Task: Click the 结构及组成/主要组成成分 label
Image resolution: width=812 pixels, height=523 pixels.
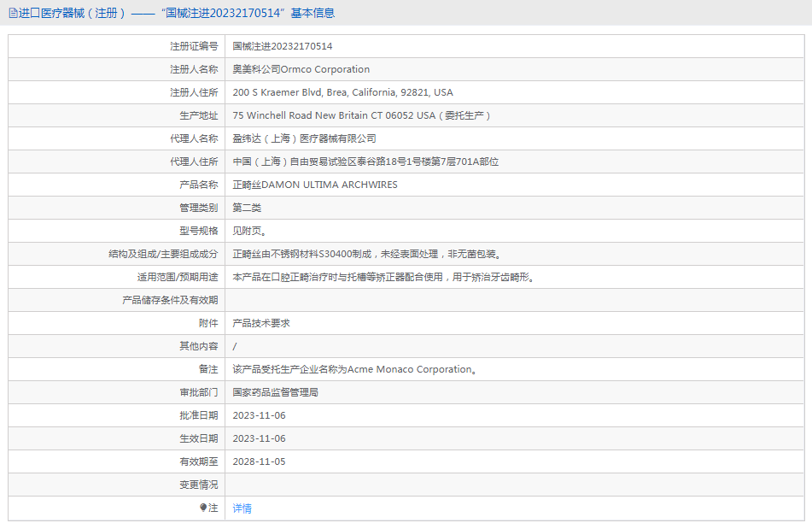Action: 163,254
